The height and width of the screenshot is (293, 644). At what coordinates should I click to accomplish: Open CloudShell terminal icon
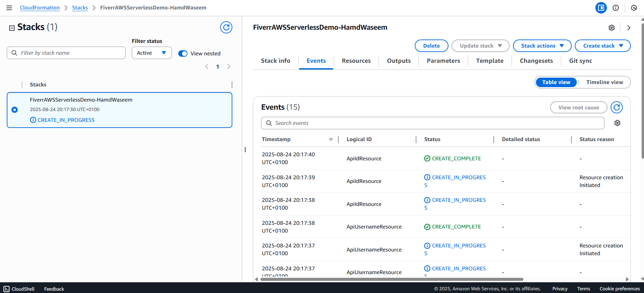point(7,289)
